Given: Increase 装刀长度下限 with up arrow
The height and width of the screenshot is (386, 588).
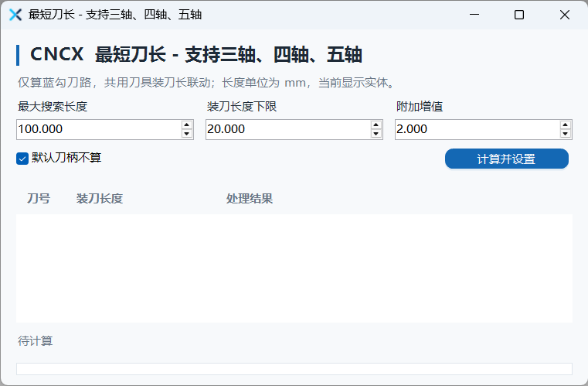Looking at the screenshot, I should (376, 125).
